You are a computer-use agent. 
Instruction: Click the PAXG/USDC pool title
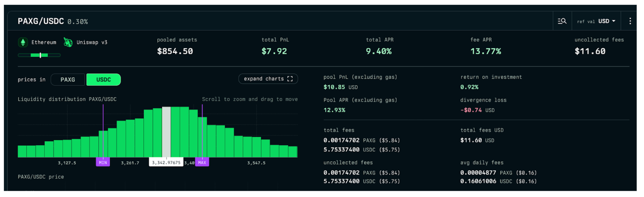point(41,21)
